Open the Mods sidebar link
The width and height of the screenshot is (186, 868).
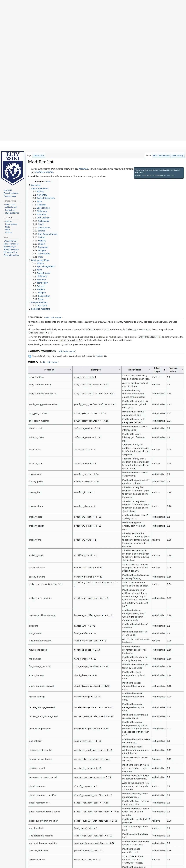click(x=7, y=227)
